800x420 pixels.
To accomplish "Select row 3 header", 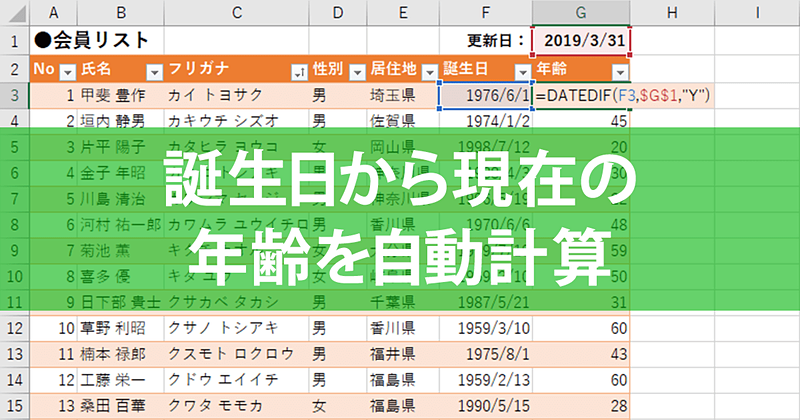I will (15, 95).
